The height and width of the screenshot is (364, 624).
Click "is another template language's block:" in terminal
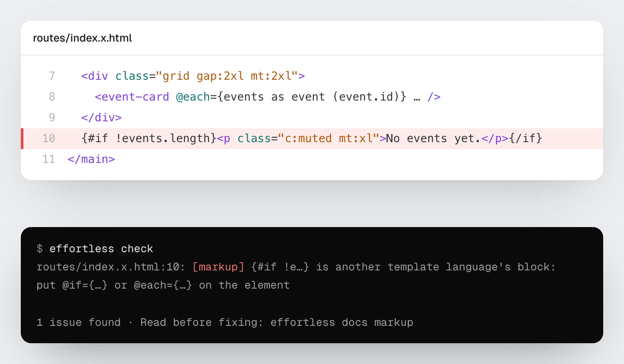coord(436,267)
